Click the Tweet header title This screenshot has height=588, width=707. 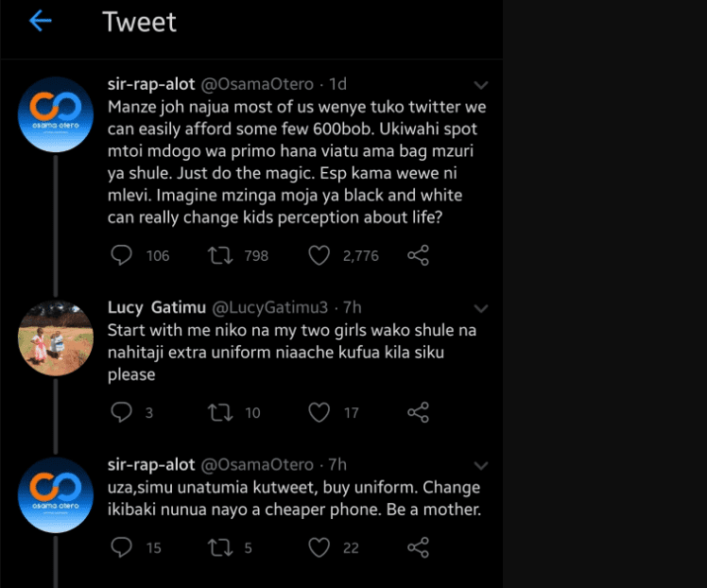139,22
